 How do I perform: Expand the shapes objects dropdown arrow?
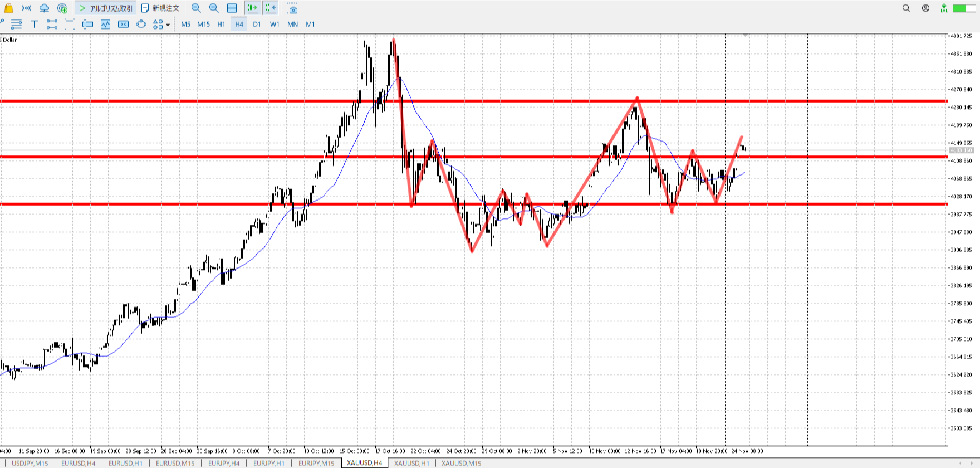[x=168, y=25]
